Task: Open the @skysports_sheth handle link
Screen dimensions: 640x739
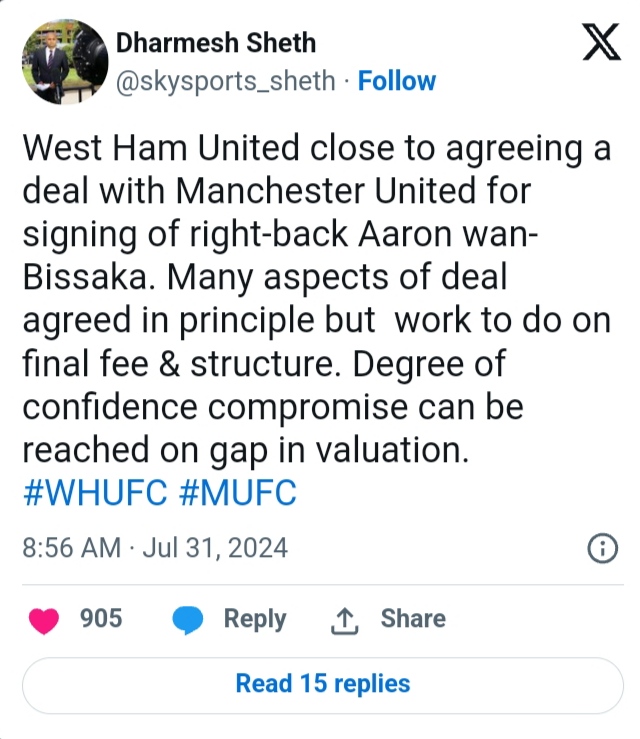Action: click(x=226, y=81)
